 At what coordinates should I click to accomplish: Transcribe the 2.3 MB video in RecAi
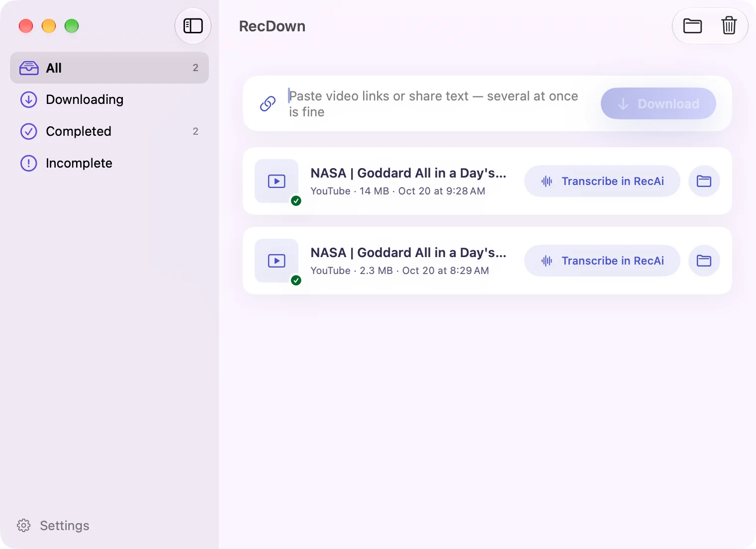[x=602, y=261]
